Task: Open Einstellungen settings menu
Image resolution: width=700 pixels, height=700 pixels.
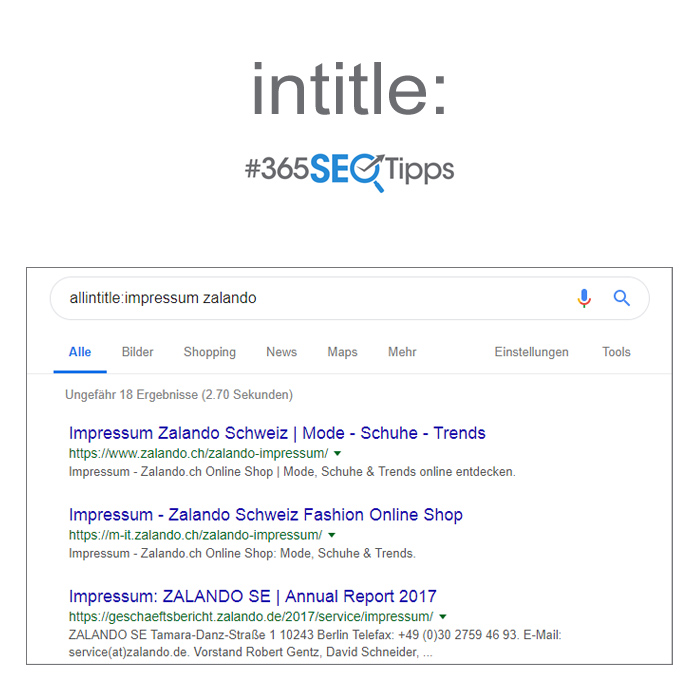Action: (x=532, y=352)
